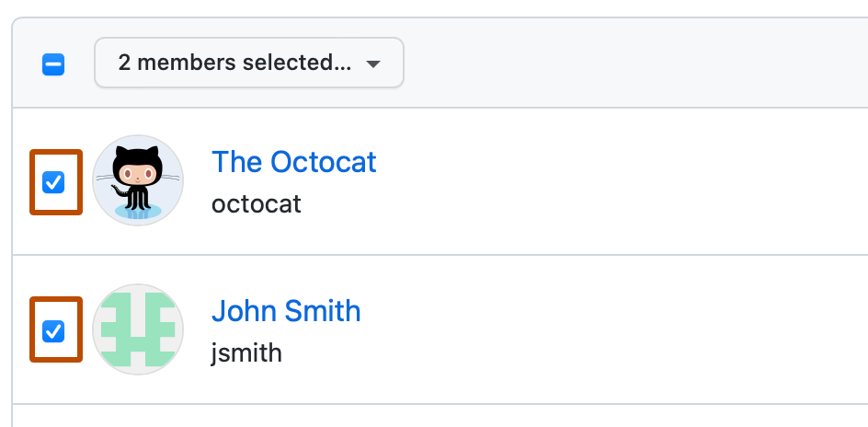
Task: Click The Octocat's avatar image
Action: pos(138,180)
